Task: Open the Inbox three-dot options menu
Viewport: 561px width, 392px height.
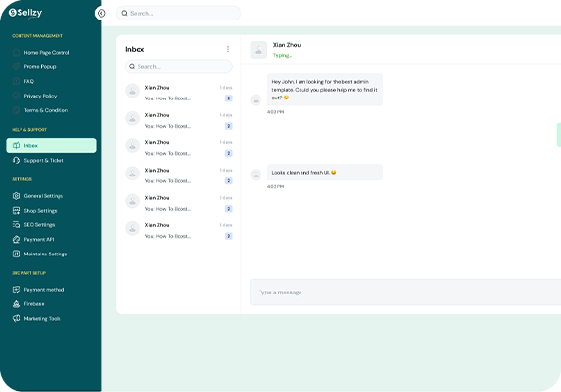Action: [228, 49]
